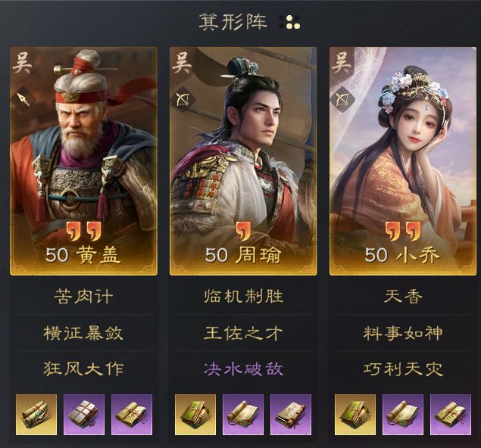Select the green book item under 周瑜
This screenshot has width=481, height=448.
195,415
